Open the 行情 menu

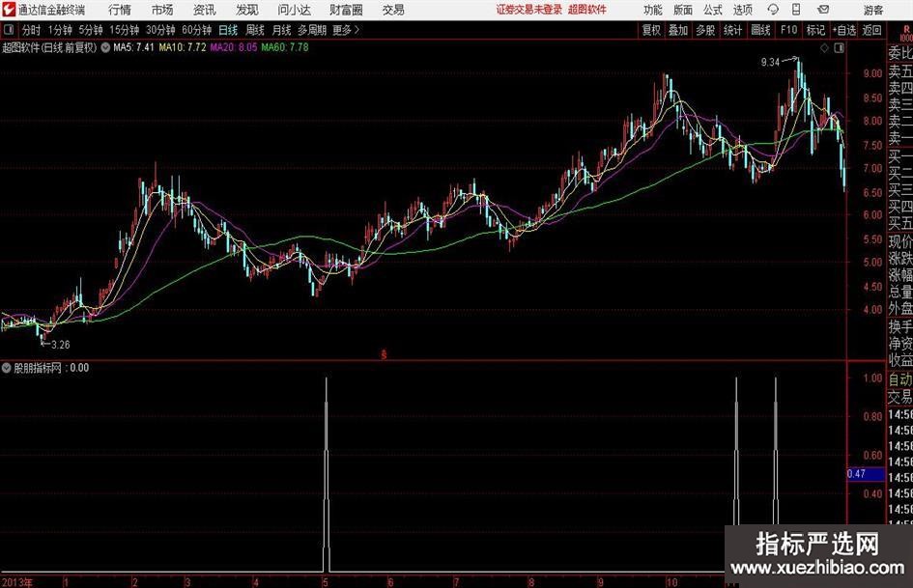(120, 10)
